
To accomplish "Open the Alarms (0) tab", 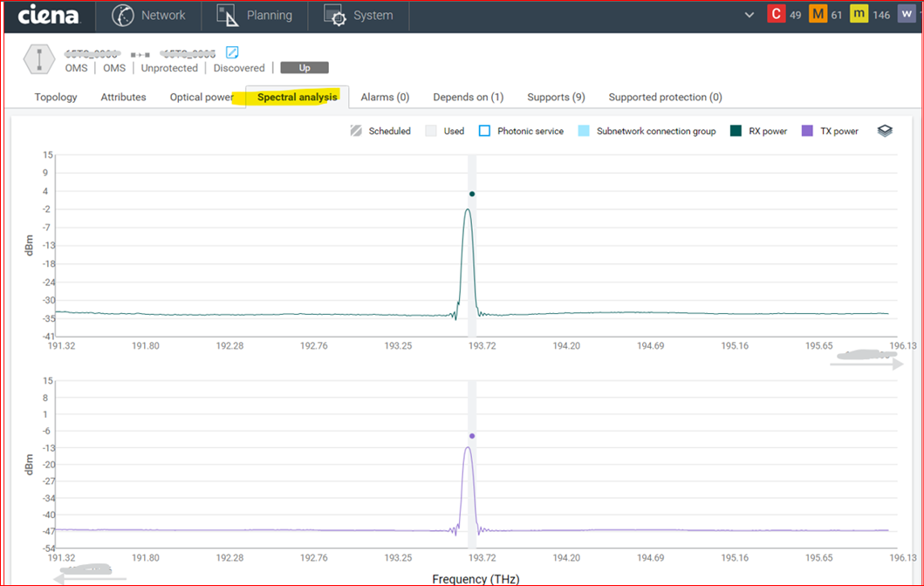I will (x=385, y=97).
